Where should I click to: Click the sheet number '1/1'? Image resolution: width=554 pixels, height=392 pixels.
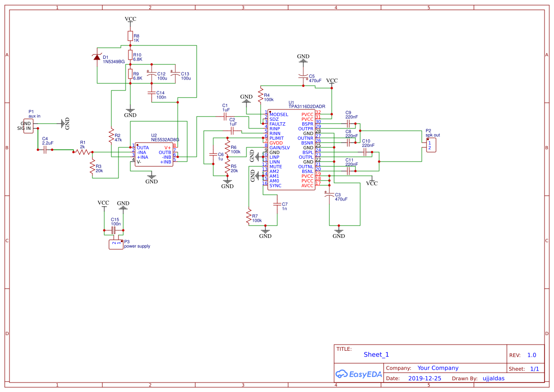coord(535,369)
